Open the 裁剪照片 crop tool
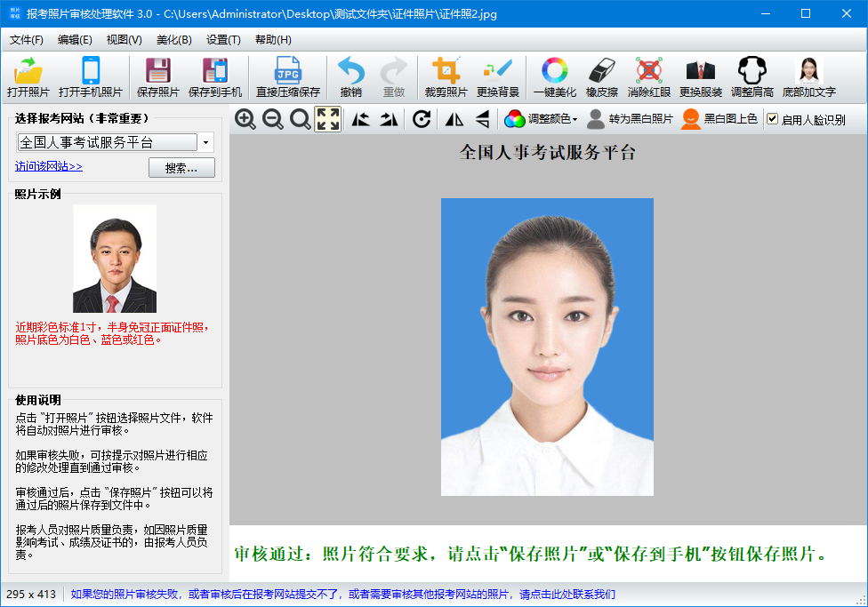The width and height of the screenshot is (868, 607). (x=446, y=77)
